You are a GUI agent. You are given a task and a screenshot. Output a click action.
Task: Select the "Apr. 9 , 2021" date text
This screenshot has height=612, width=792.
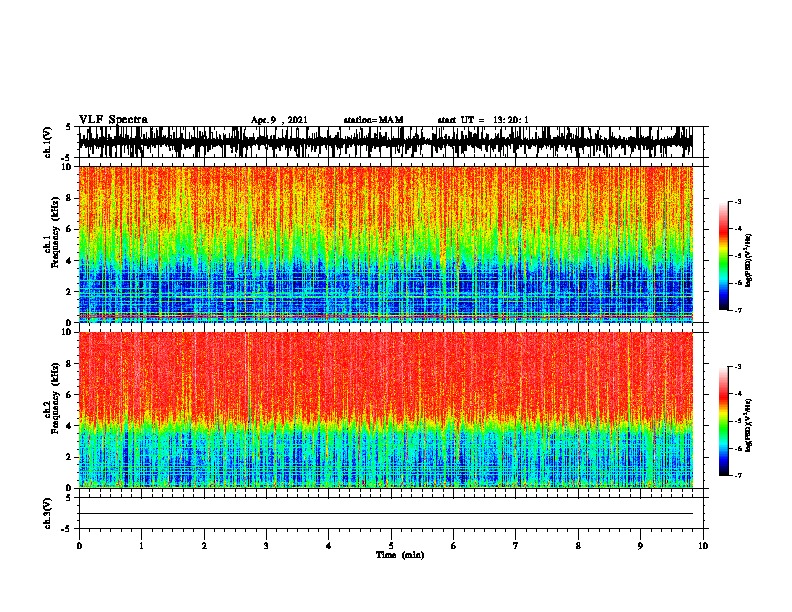click(x=279, y=120)
